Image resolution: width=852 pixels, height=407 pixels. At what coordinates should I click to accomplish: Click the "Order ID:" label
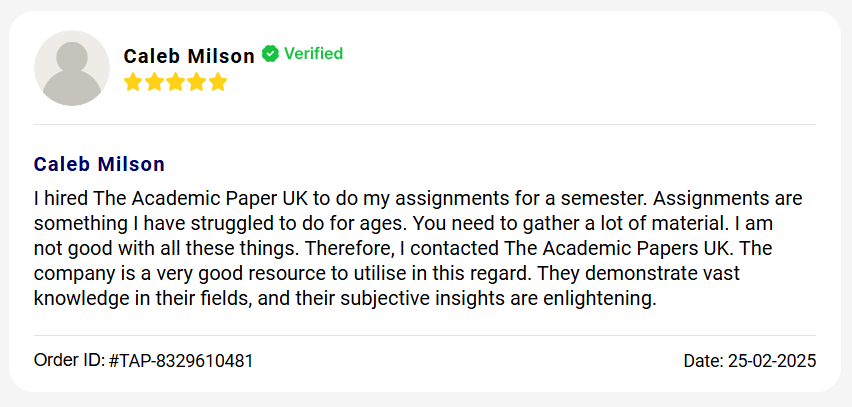(69, 360)
